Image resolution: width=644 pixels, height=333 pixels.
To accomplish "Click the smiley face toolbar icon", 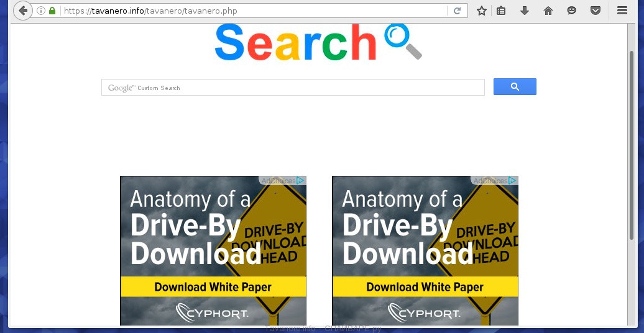I will tap(572, 11).
